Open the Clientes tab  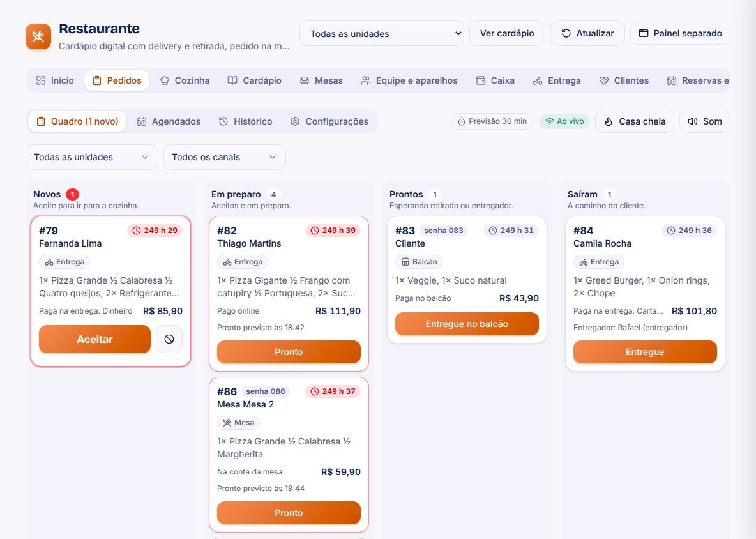coord(624,80)
